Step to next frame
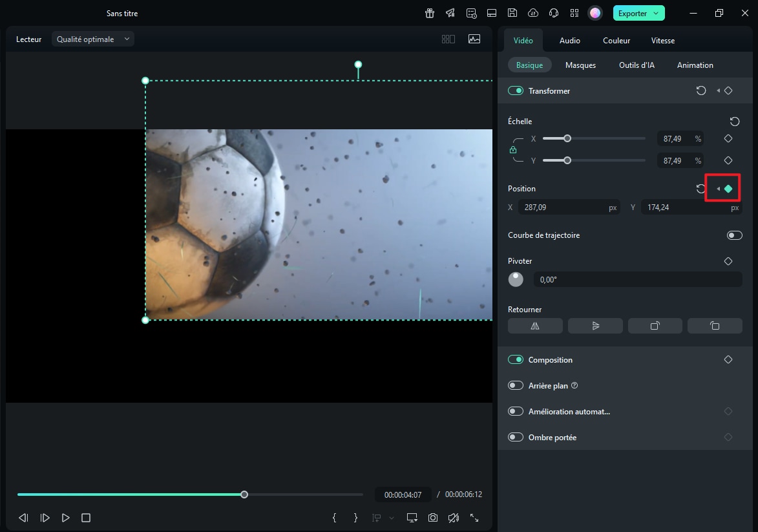This screenshot has height=532, width=758. click(45, 518)
